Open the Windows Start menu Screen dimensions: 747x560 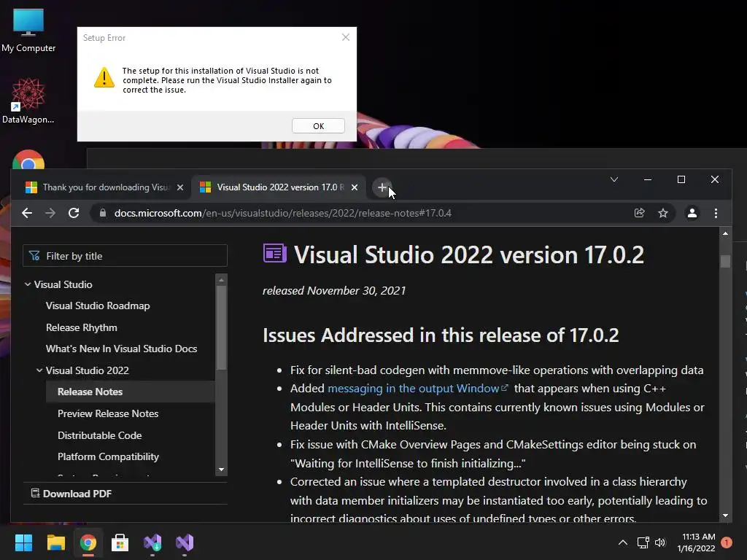pyautogui.click(x=23, y=542)
